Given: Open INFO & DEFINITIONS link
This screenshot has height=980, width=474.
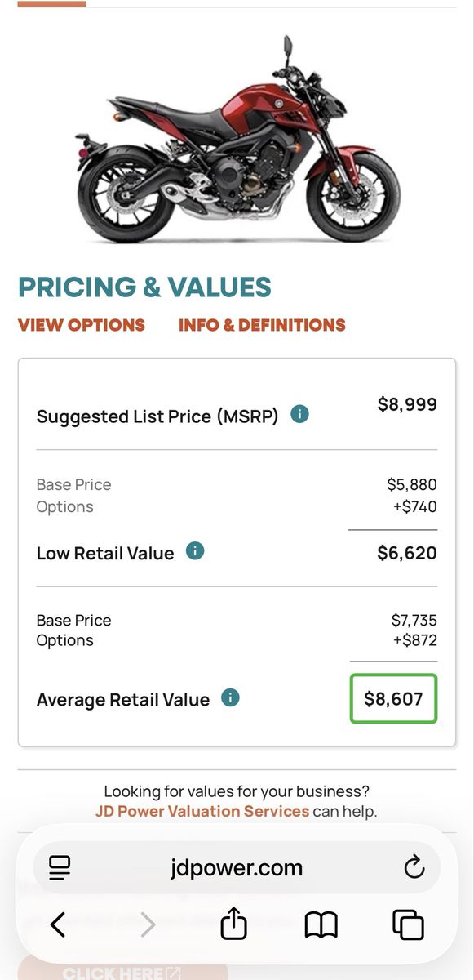Looking at the screenshot, I should click(x=262, y=325).
